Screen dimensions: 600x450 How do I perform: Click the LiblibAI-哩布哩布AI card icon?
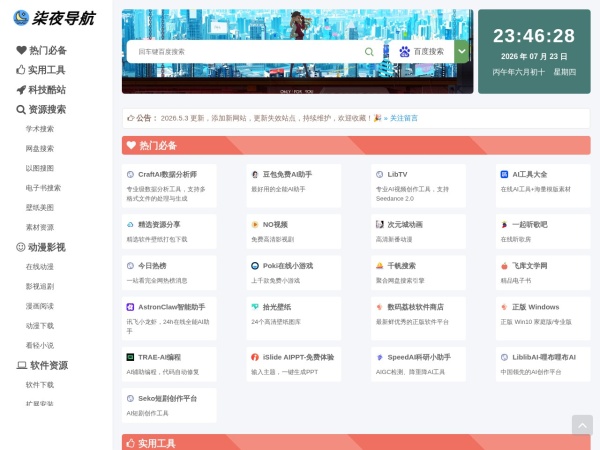coord(504,357)
